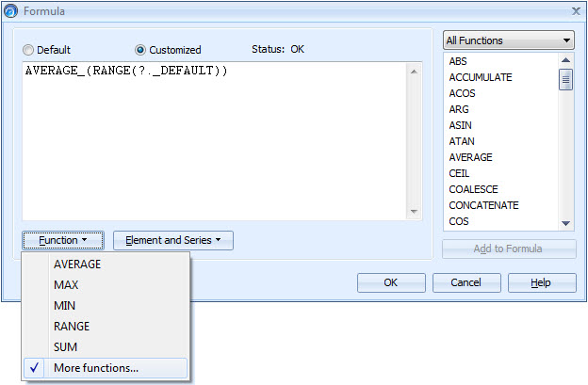Screen dimensions: 588x385
Task: Choose MIN from the Function menu
Action: [64, 306]
